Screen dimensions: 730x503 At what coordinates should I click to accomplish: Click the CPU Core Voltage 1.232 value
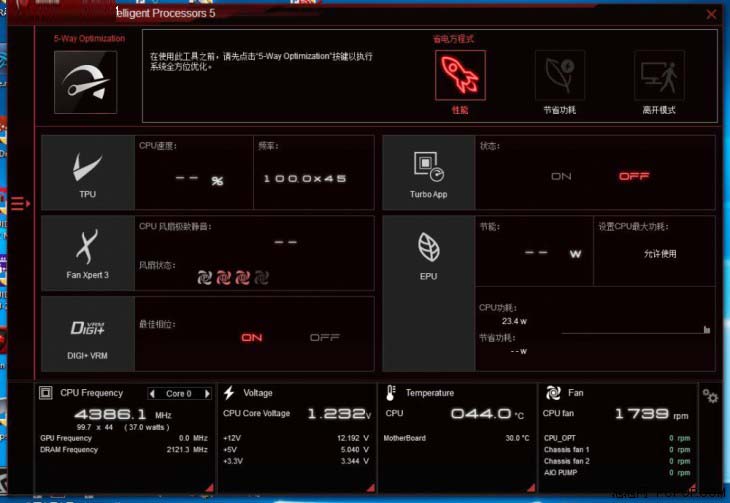point(339,414)
